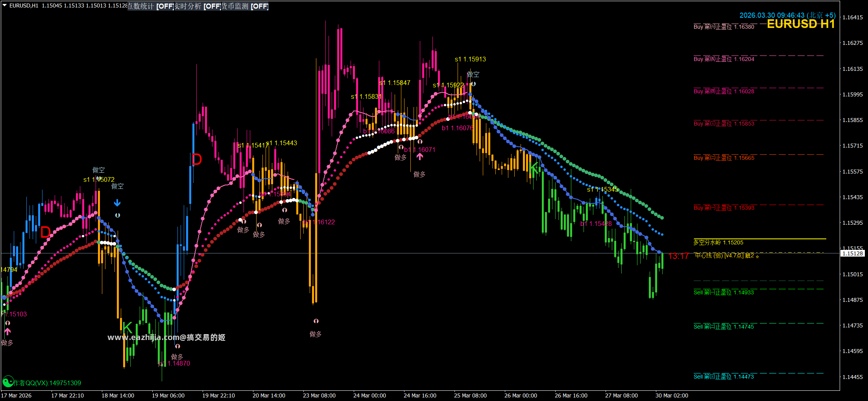Toggle the 货币监测 [OFF] button

coord(245,6)
